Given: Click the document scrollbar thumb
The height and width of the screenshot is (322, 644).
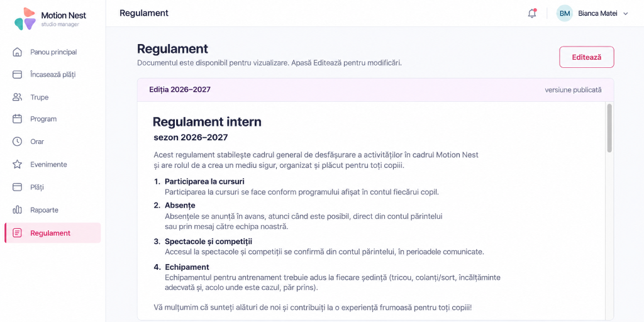Looking at the screenshot, I should (609, 128).
